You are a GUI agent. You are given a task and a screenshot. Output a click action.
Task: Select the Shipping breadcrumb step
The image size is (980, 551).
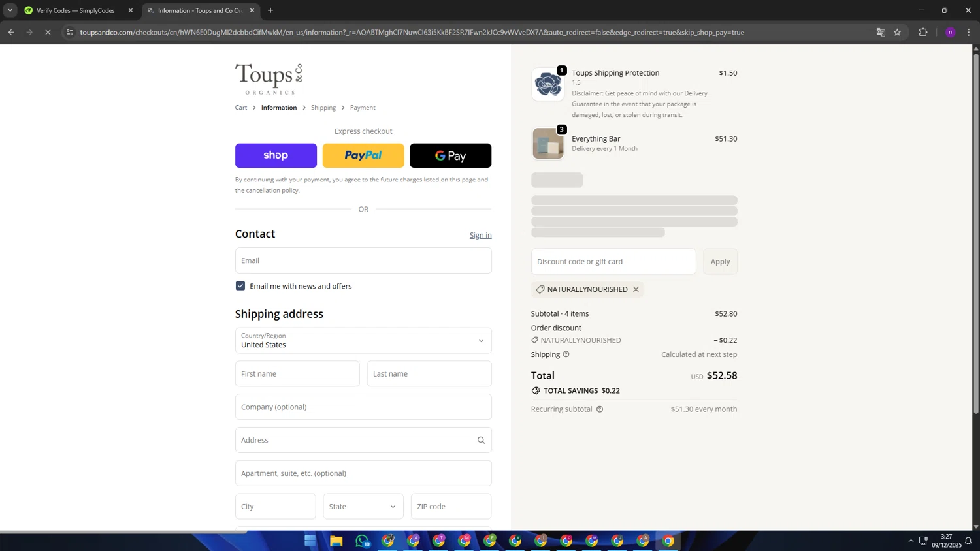323,108
